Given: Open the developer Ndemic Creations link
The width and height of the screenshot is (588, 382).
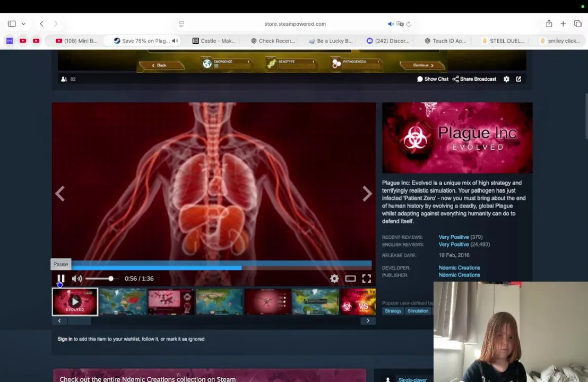Looking at the screenshot, I should pos(459,267).
